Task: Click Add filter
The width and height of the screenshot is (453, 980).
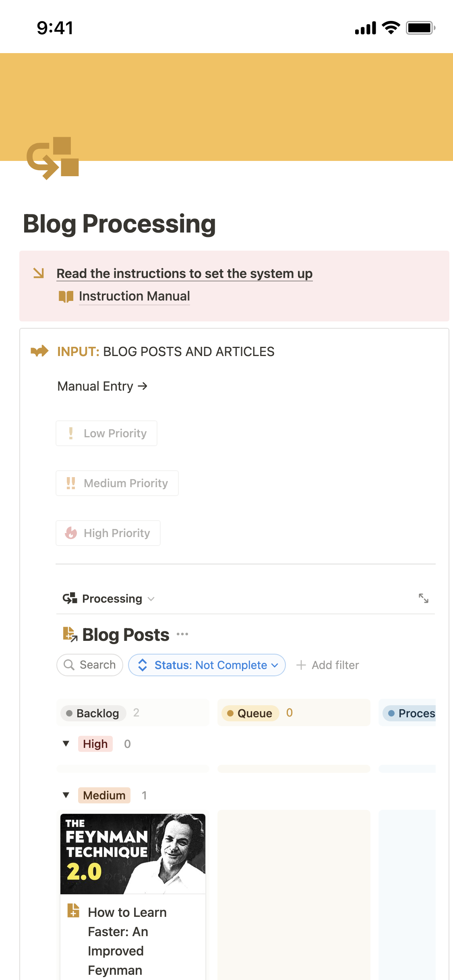Action: tap(328, 665)
